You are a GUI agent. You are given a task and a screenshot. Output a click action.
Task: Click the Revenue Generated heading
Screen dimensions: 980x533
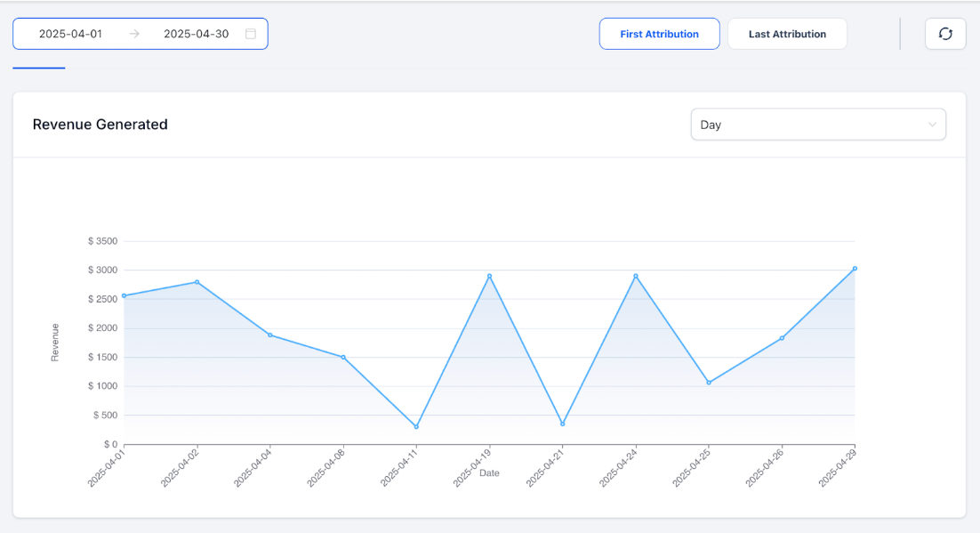100,125
